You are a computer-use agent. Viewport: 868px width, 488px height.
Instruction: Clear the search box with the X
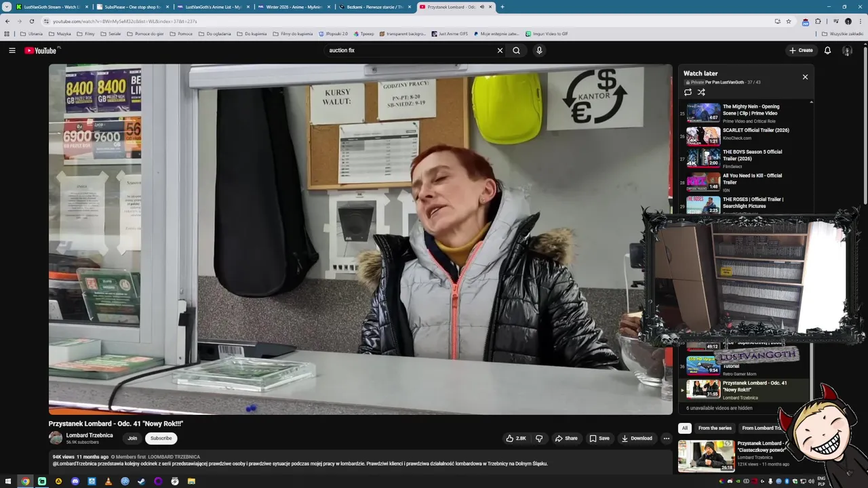[500, 50]
